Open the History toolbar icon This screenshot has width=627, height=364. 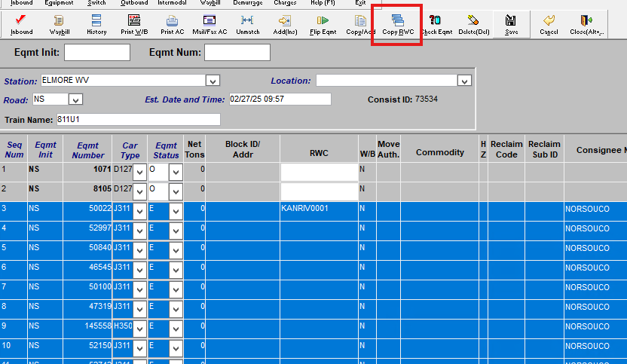pyautogui.click(x=96, y=24)
